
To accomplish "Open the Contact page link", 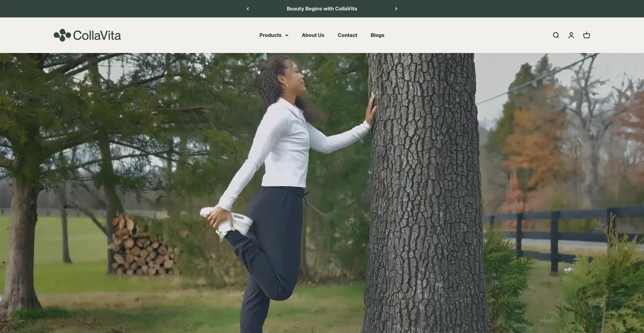I will (x=347, y=35).
